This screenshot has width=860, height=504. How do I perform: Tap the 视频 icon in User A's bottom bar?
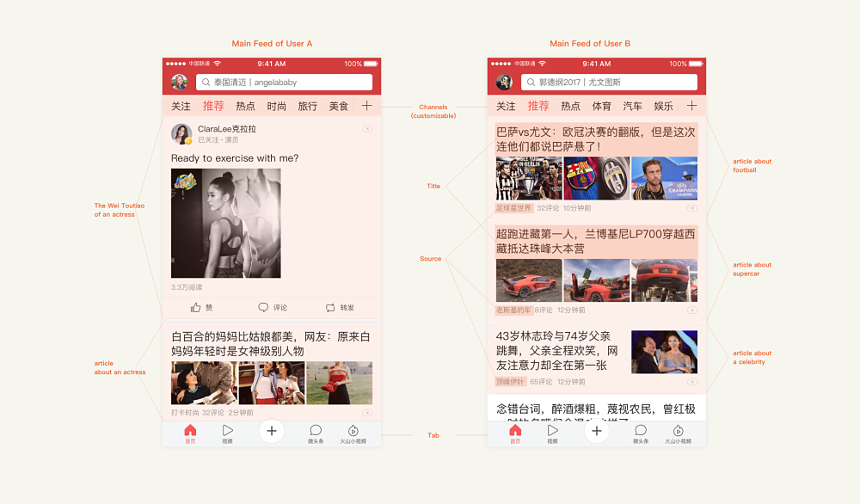(228, 433)
